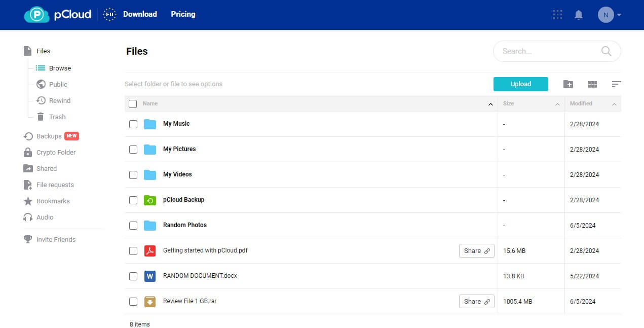Check the My Videos checkbox

[x=133, y=175]
